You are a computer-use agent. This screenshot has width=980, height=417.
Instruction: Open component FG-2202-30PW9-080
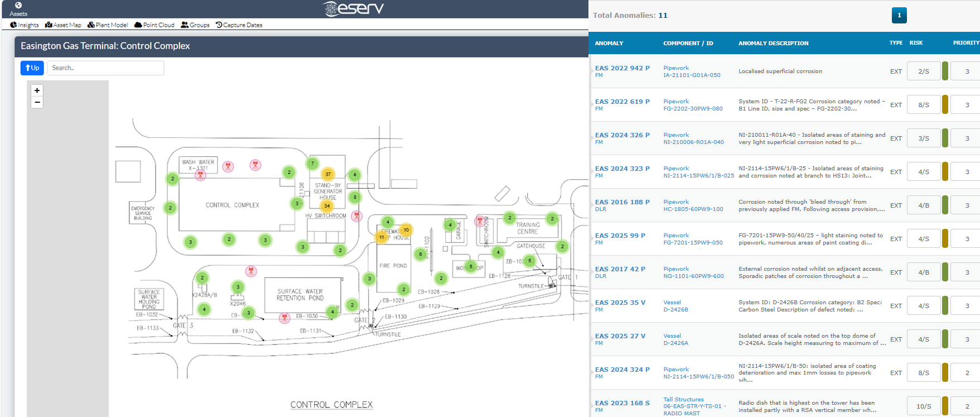(693, 109)
